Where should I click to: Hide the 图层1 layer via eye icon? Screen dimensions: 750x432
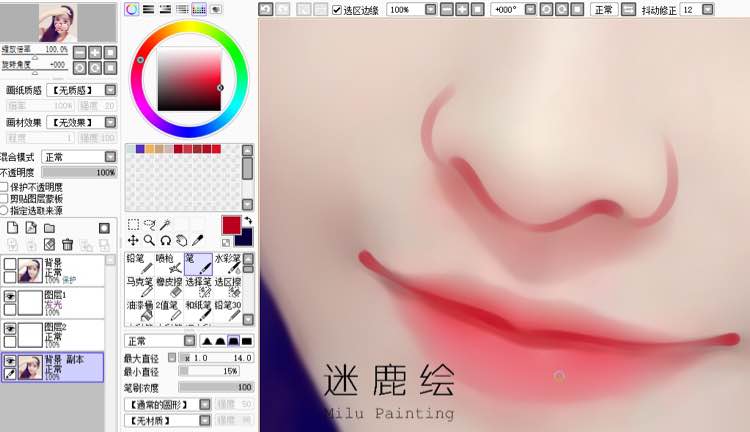[9, 297]
